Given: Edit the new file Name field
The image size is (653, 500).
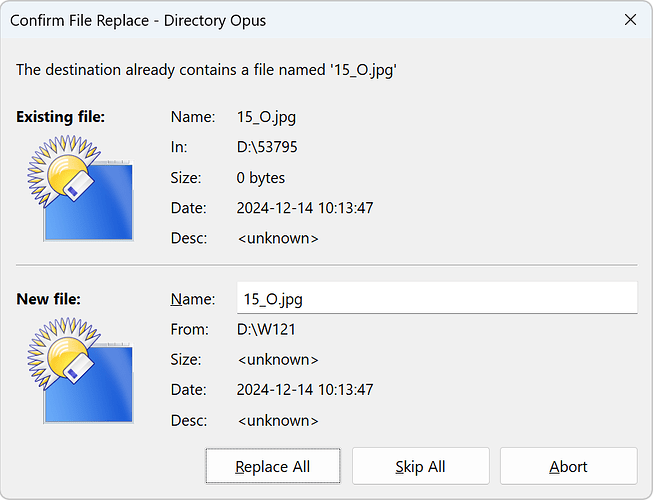Looking at the screenshot, I should pos(437,298).
